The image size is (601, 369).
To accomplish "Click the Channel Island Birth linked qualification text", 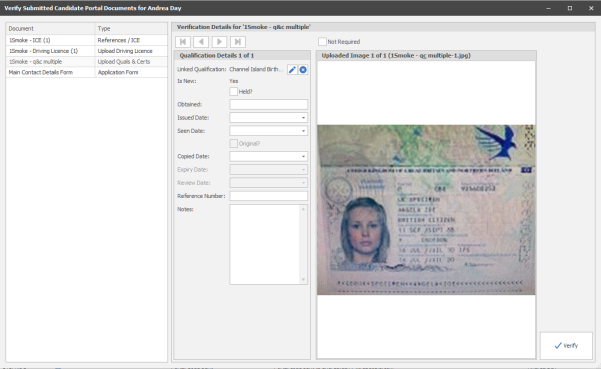I will point(256,69).
